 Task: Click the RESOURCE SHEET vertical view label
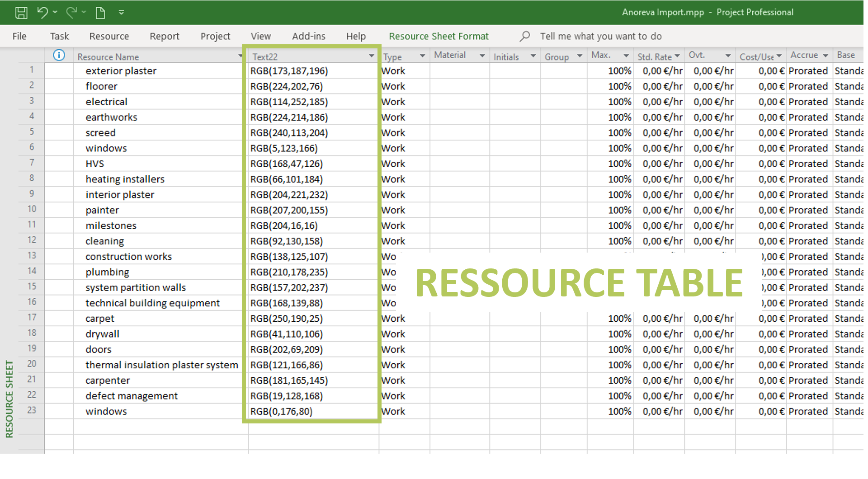9,399
